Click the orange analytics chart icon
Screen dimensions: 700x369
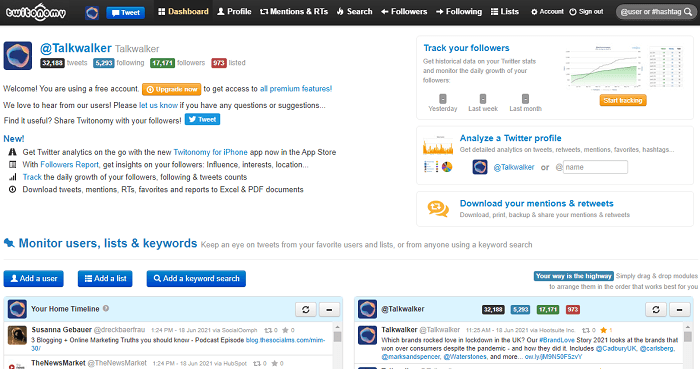click(438, 146)
